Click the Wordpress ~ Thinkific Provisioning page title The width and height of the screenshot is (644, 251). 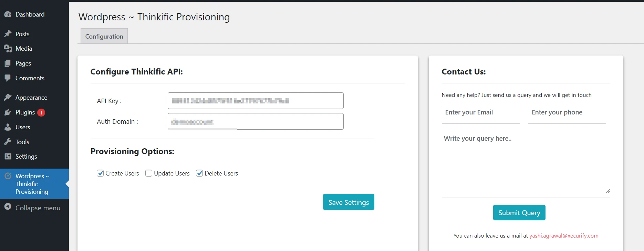tap(154, 17)
